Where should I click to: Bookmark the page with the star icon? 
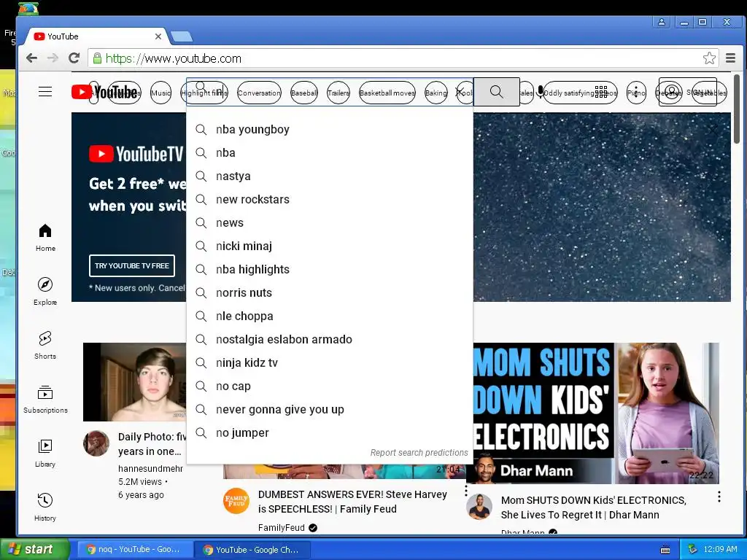(x=709, y=58)
